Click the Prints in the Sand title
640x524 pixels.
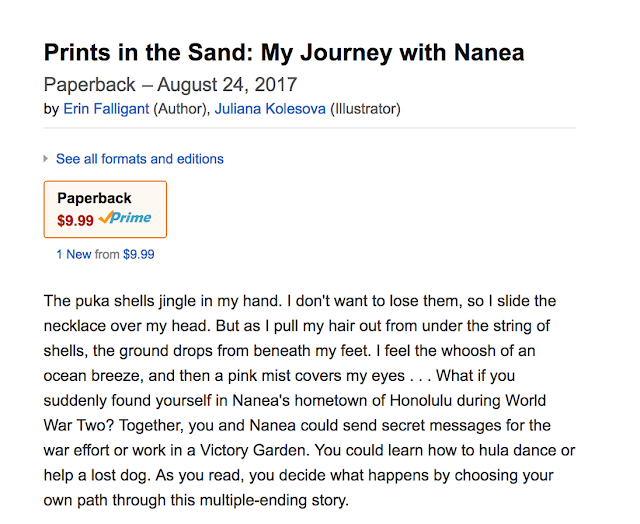click(x=284, y=52)
